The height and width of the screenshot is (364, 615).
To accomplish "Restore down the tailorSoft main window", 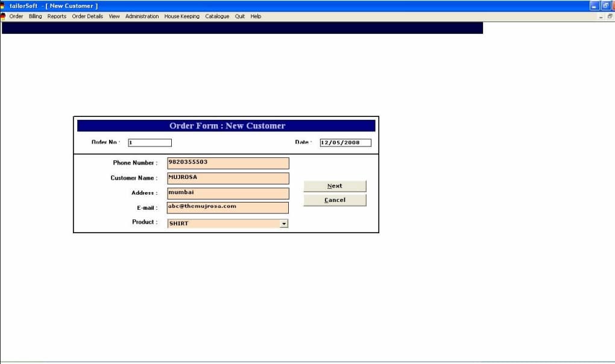I will click(x=606, y=5).
